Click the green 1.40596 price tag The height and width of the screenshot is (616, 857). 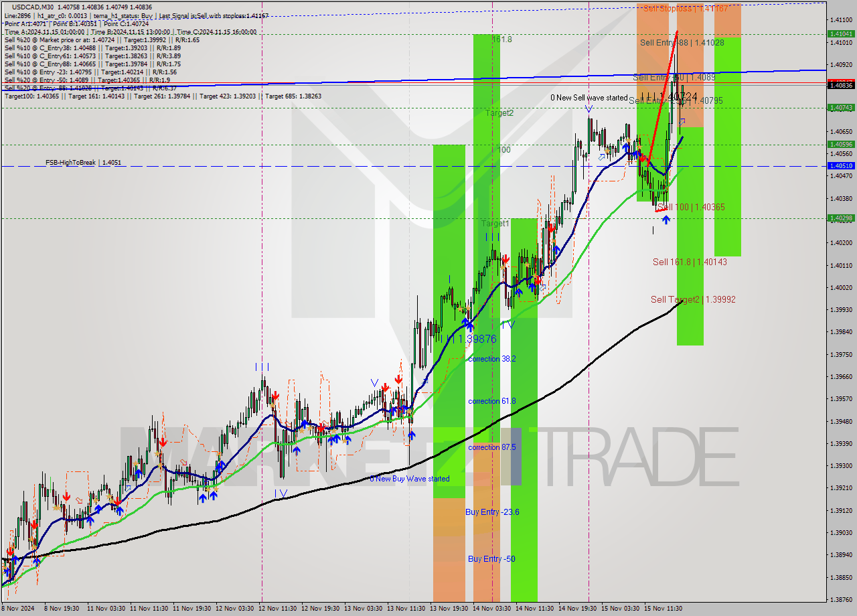tap(841, 144)
